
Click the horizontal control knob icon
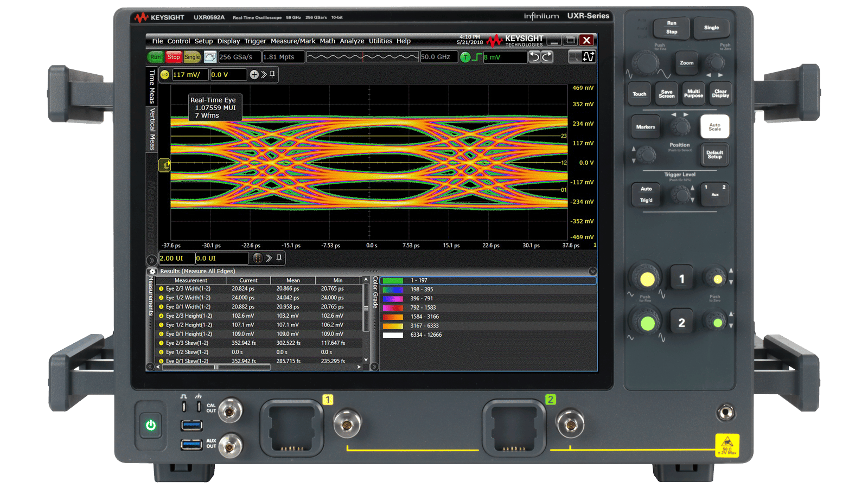pyautogui.click(x=258, y=258)
